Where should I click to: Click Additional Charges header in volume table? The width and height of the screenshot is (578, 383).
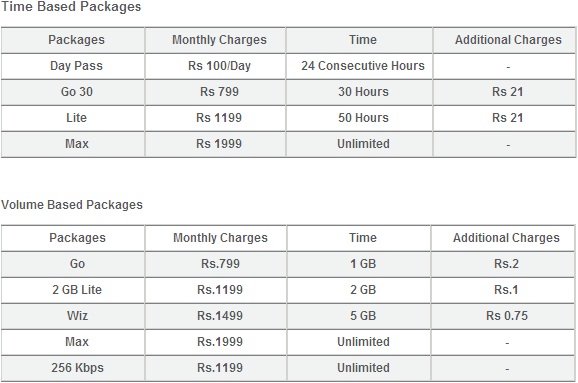pyautogui.click(x=506, y=238)
